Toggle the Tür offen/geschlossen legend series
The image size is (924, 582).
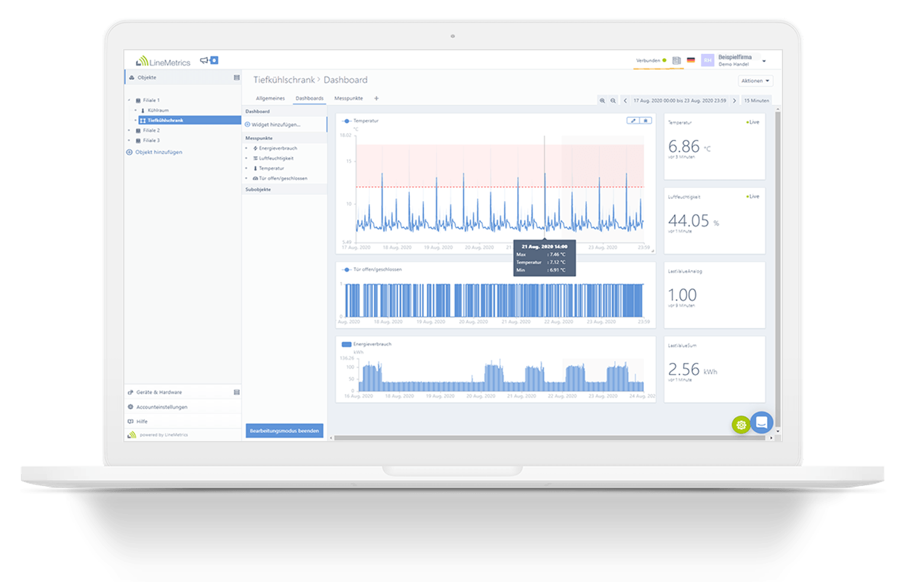click(x=347, y=269)
